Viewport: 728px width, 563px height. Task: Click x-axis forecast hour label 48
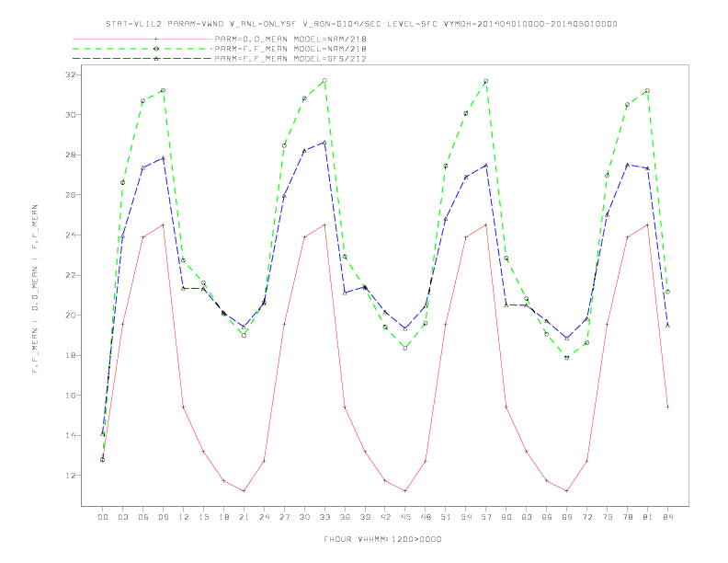426,517
